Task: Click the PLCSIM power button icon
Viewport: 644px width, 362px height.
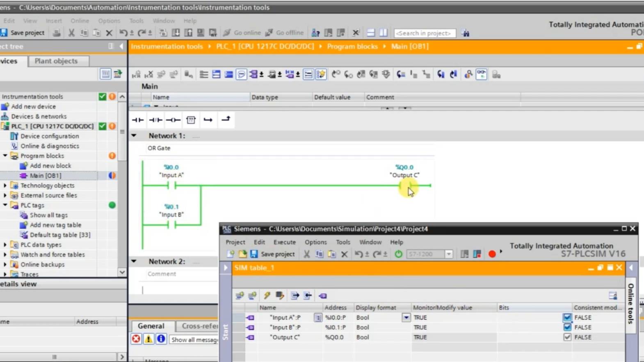Action: click(398, 254)
